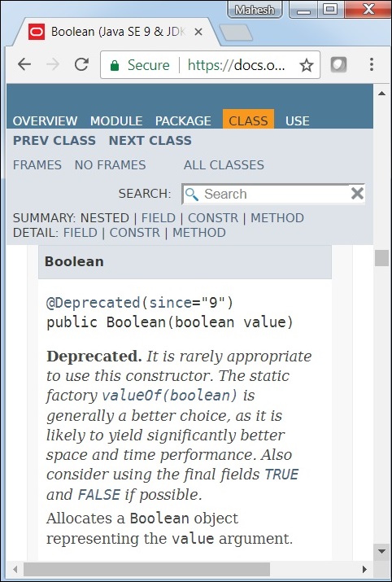Viewport: 392px width, 582px height.
Task: Go to NEXT CLASS link
Action: point(150,140)
